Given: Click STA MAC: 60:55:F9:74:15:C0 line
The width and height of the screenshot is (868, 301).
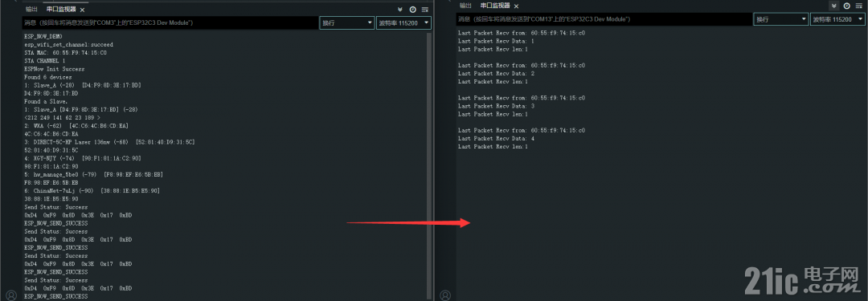Looking at the screenshot, I should pyautogui.click(x=65, y=52).
